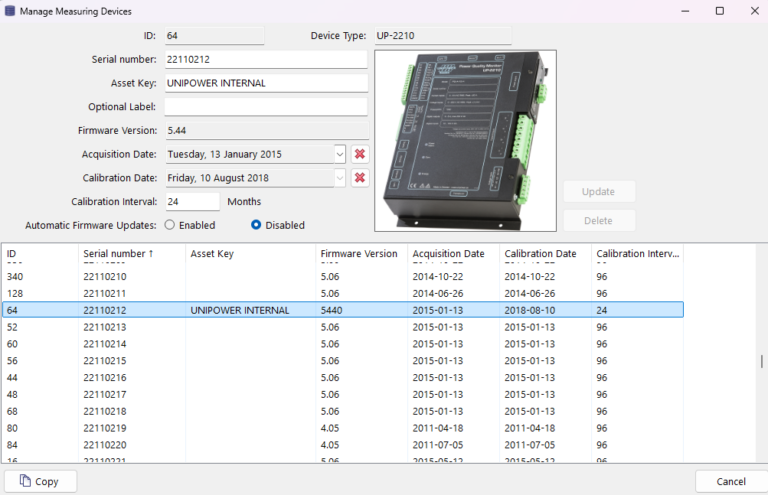Click the database icon in title bar

9,11
